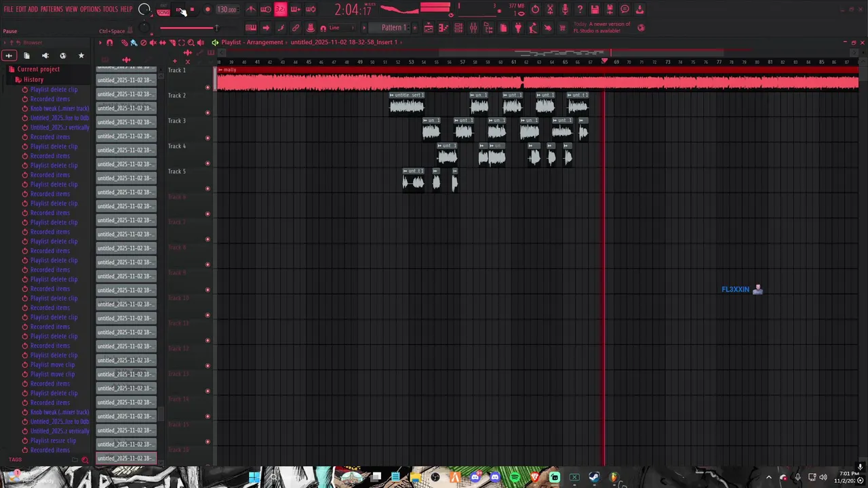Add new pattern with plus button
The height and width of the screenshot is (488, 868).
[415, 28]
